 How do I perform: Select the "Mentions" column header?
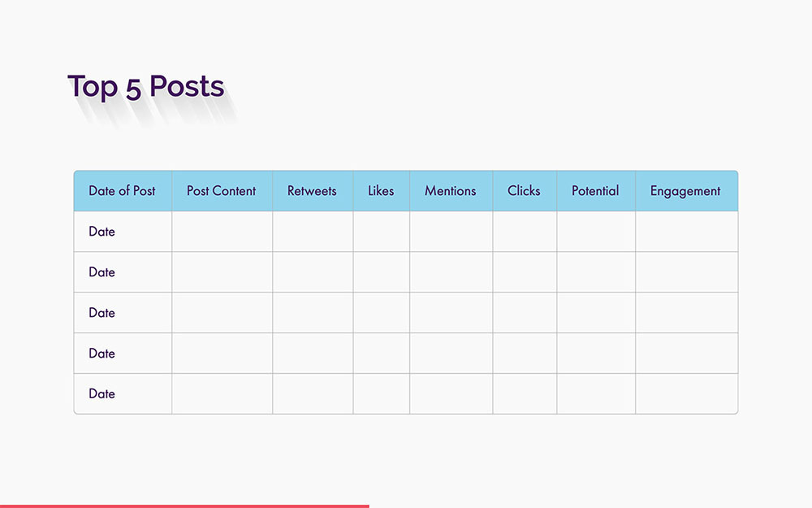point(451,190)
